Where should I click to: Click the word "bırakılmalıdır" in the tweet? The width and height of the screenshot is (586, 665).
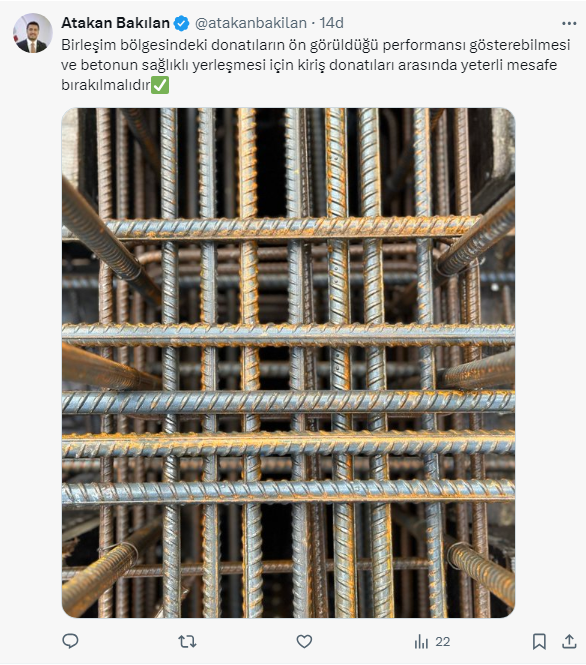pos(106,85)
